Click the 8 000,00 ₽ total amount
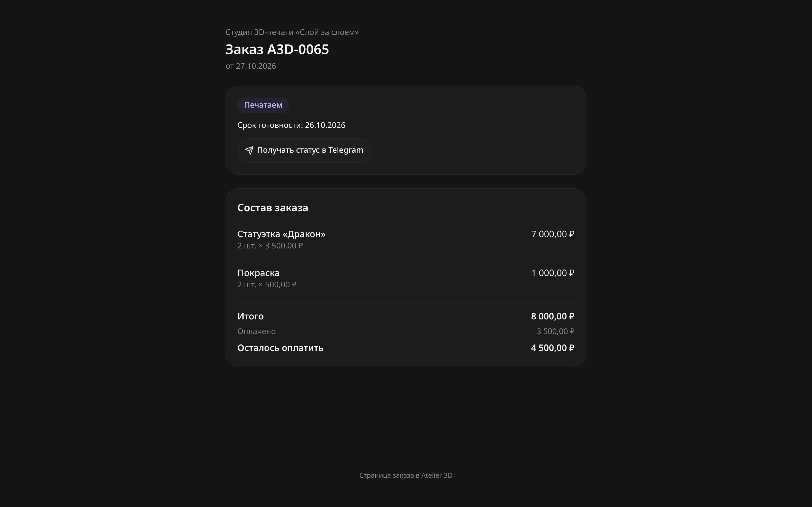Image resolution: width=812 pixels, height=507 pixels. pos(553,316)
